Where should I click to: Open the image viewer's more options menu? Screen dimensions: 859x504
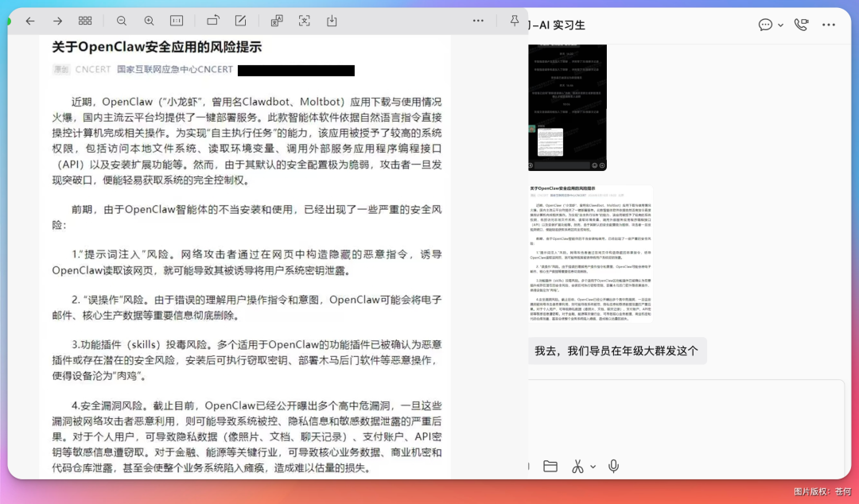tap(478, 21)
